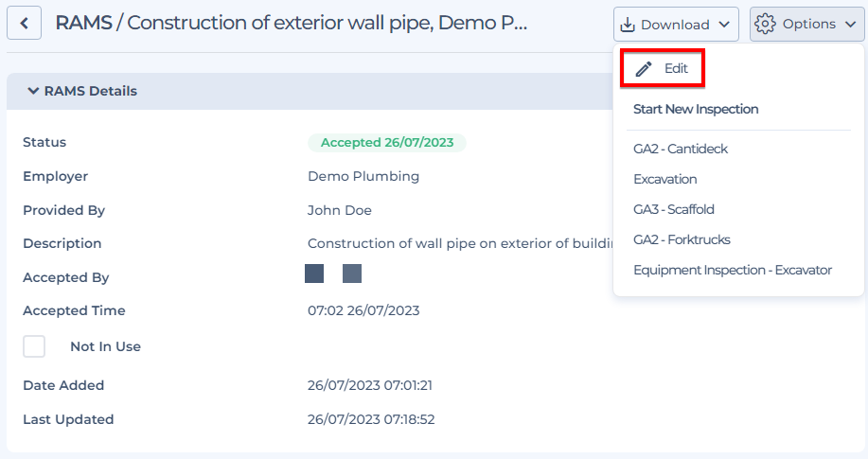Screen dimensions: 868x459
Task: Tick the Not In Use checkbox
Action: click(x=34, y=346)
